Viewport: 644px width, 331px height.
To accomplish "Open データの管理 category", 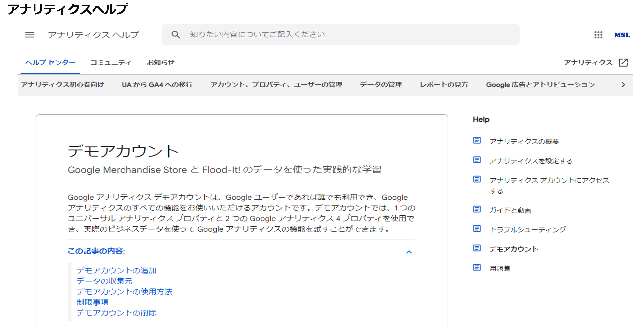I will pos(381,85).
